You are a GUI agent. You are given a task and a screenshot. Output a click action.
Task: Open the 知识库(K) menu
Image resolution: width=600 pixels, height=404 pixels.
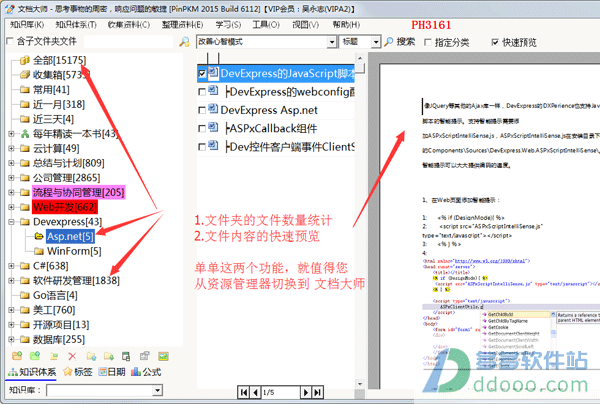point(27,24)
